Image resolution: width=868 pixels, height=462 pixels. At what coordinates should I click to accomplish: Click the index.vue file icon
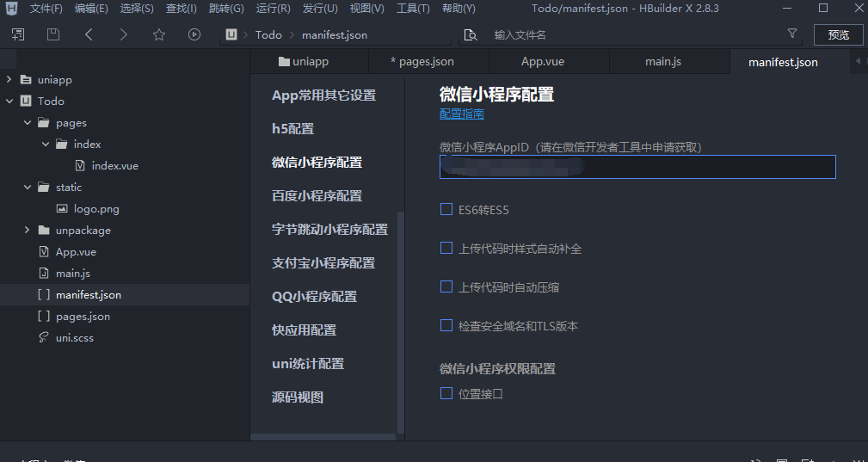pyautogui.click(x=80, y=165)
